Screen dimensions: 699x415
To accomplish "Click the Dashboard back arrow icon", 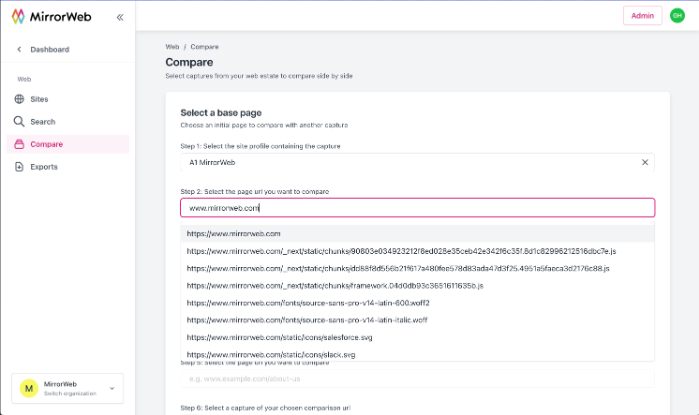I will tap(19, 49).
